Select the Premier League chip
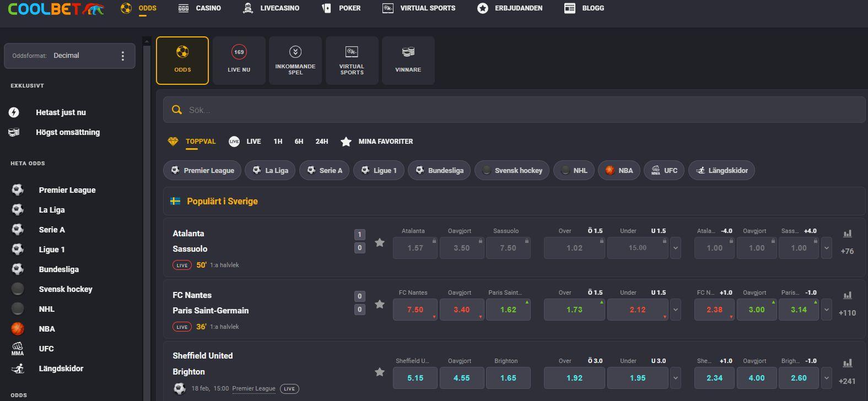 (202, 170)
